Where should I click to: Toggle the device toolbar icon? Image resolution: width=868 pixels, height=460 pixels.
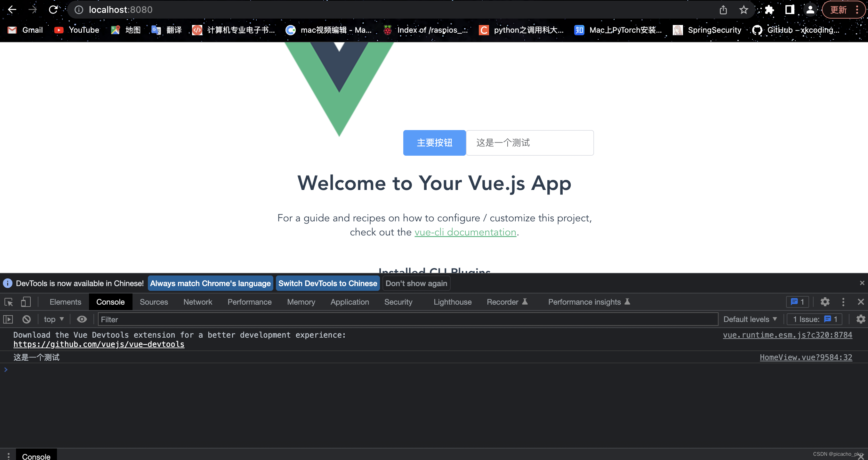(25, 301)
